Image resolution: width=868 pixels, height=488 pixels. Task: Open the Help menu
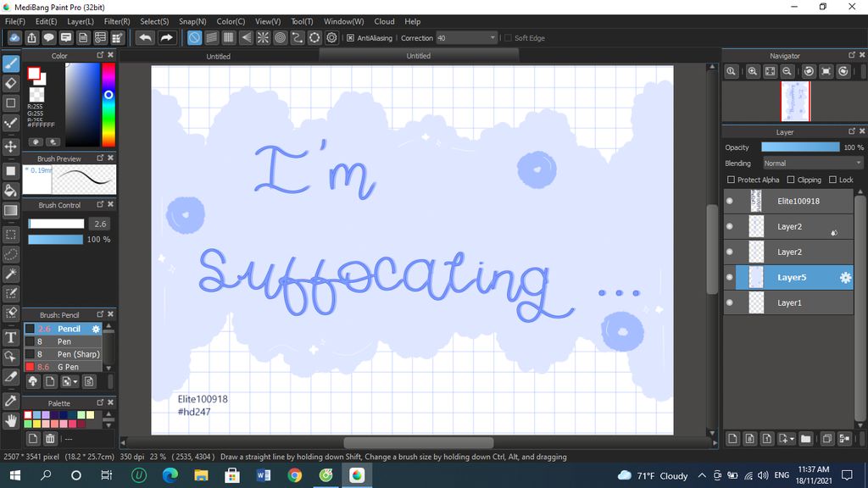coord(413,21)
